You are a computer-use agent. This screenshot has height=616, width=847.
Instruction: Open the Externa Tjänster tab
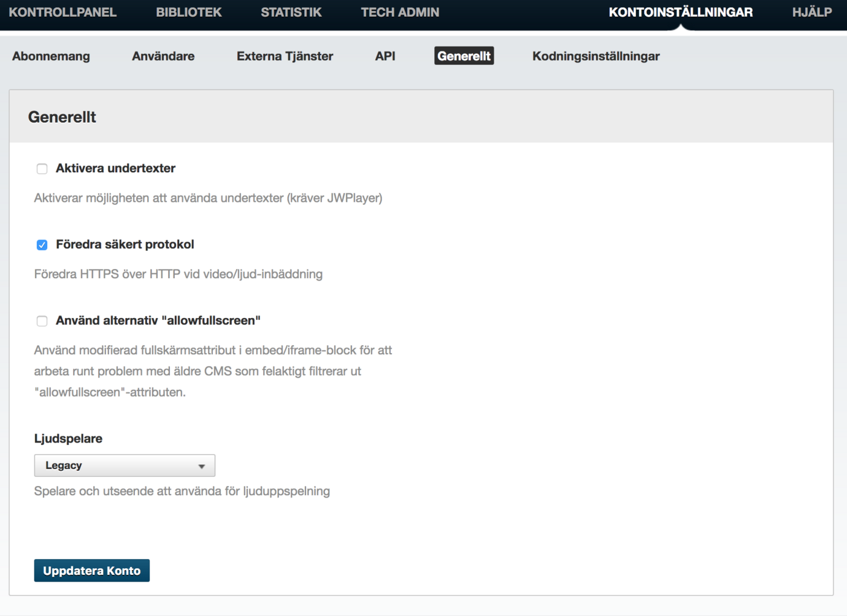tap(285, 56)
